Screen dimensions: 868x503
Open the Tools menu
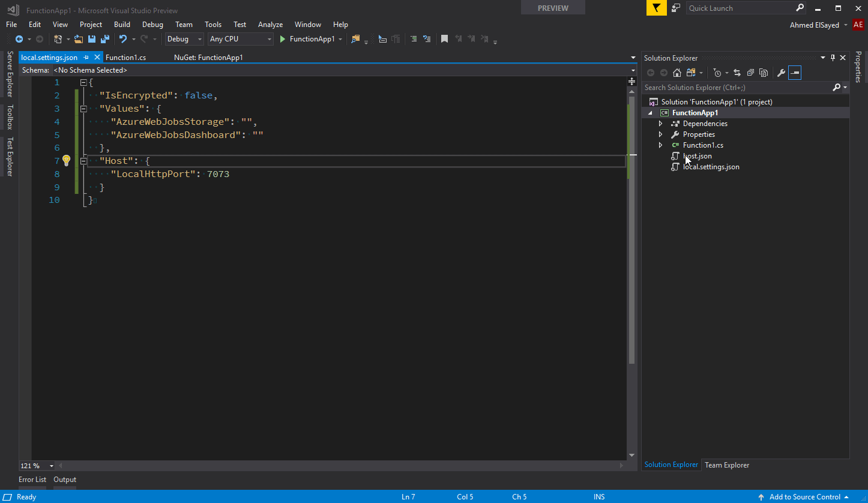(x=213, y=25)
